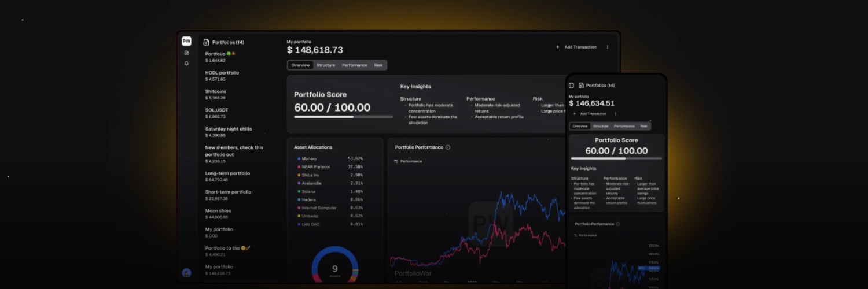Select the Shiba Inu allocation row
The image size is (868, 289).
(x=330, y=175)
